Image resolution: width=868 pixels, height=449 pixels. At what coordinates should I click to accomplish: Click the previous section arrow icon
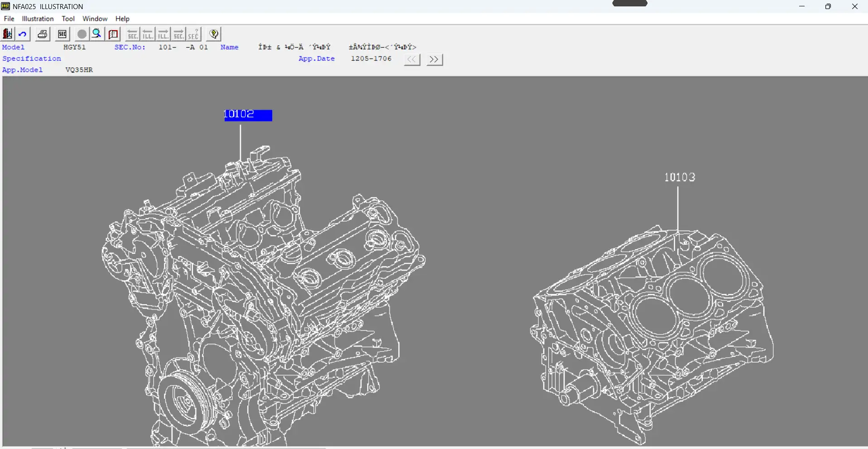point(133,34)
